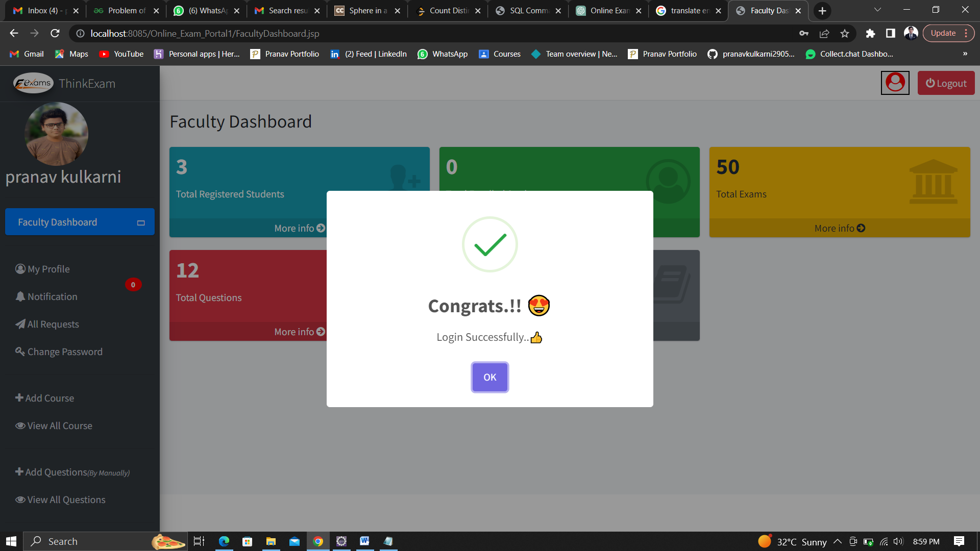Open Microsoft Word from taskbar
This screenshot has height=551, width=980.
[x=364, y=541]
